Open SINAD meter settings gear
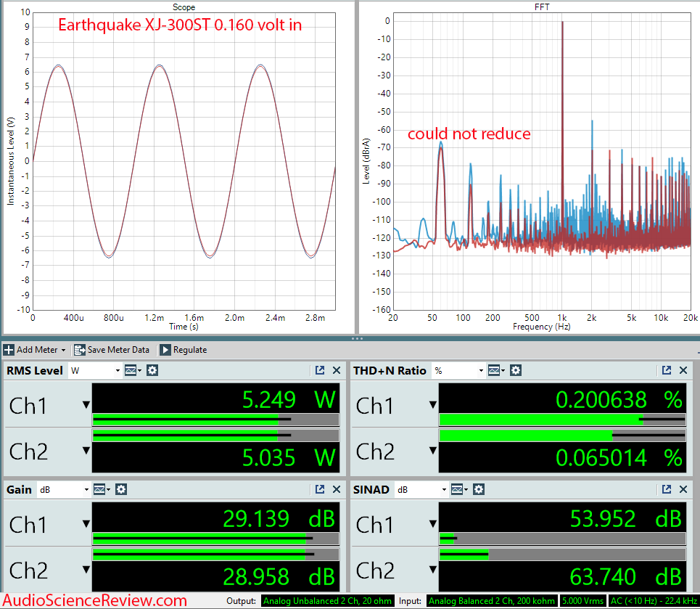This screenshot has height=609, width=700. 479,490
